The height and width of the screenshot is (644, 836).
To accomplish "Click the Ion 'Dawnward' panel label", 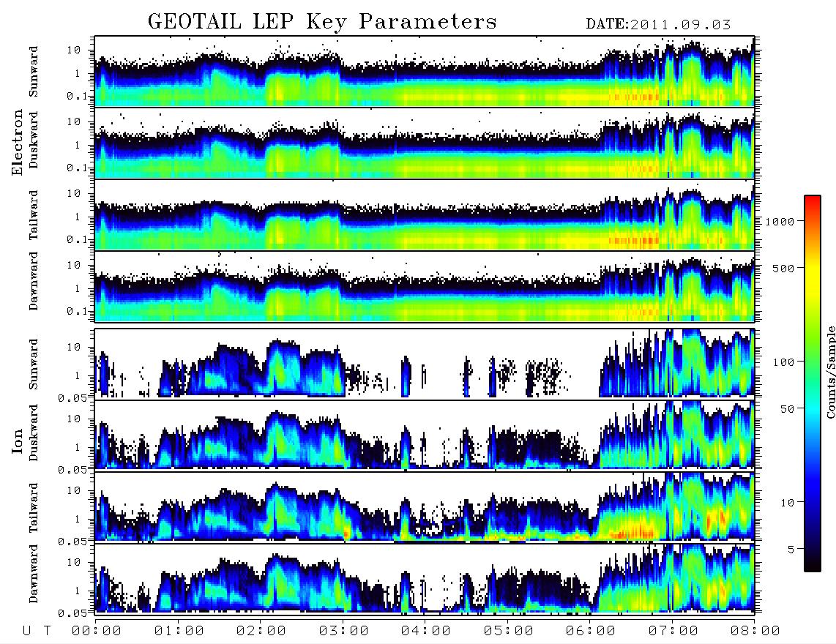I will click(x=34, y=574).
